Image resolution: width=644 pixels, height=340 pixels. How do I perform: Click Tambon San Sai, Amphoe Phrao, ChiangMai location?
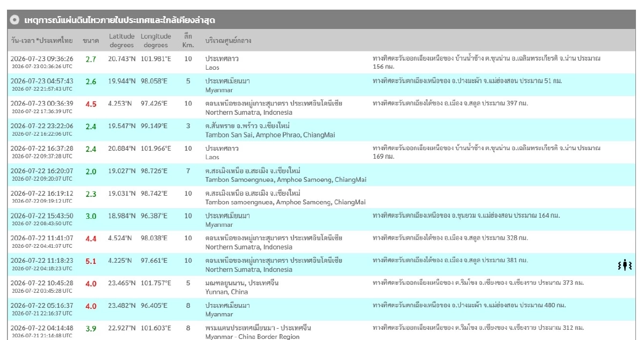270,135
